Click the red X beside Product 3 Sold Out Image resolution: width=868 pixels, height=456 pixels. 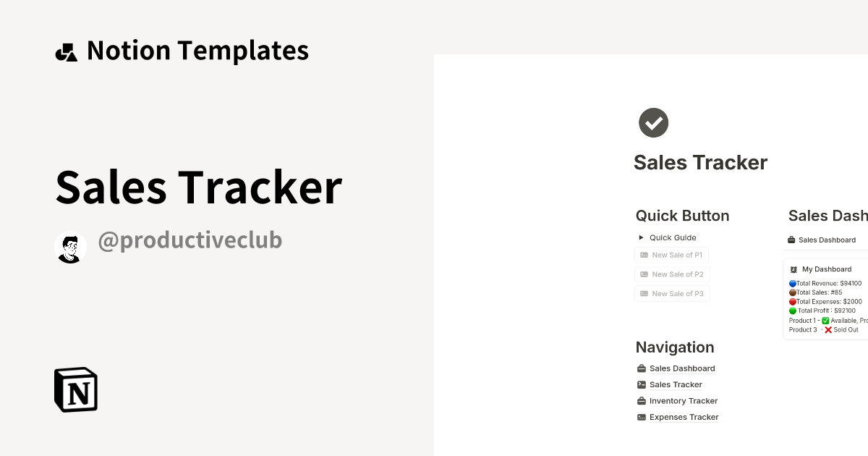click(x=827, y=329)
